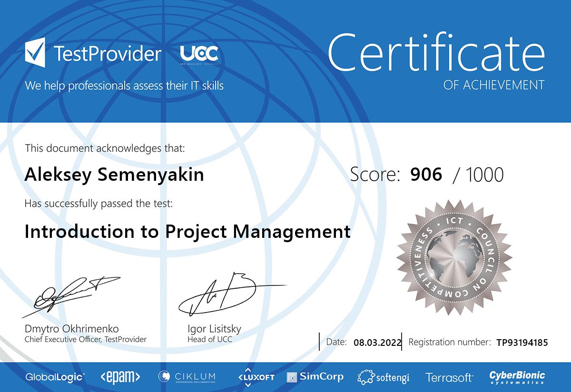
Task: Select the name Aleksey Semenyakin
Action: (114, 175)
